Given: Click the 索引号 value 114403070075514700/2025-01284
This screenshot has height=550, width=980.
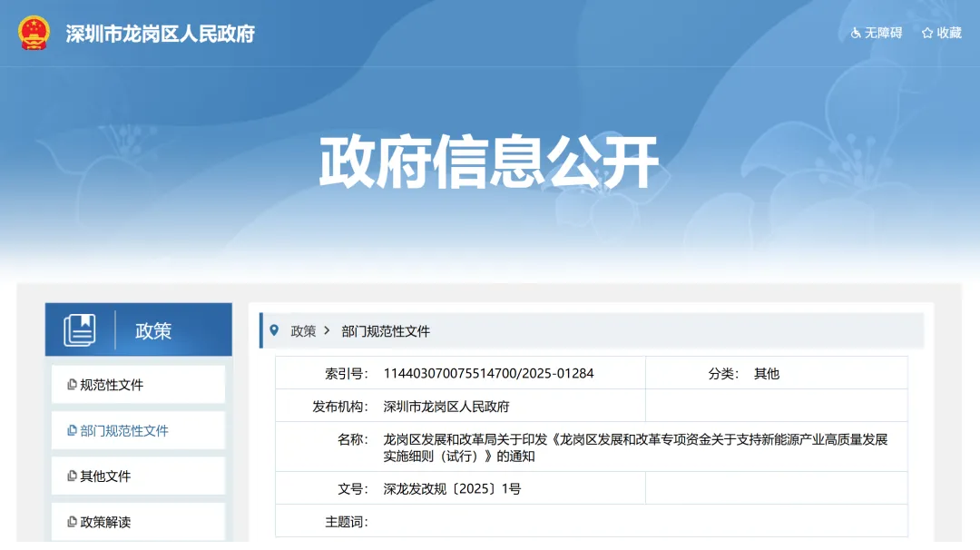Looking at the screenshot, I should coord(488,373).
